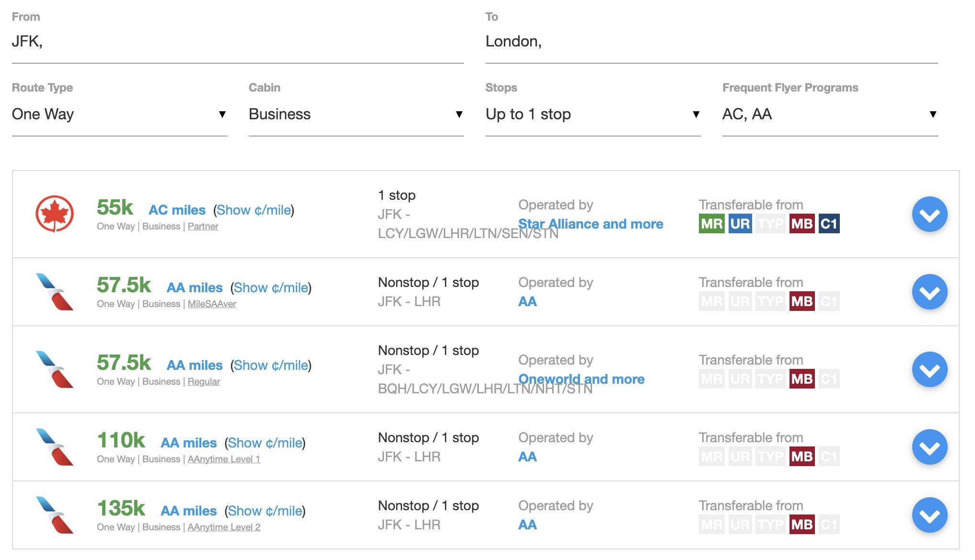Open the Stops dropdown showing Up to 1 stop
Screen dimensions: 975x560
click(593, 114)
